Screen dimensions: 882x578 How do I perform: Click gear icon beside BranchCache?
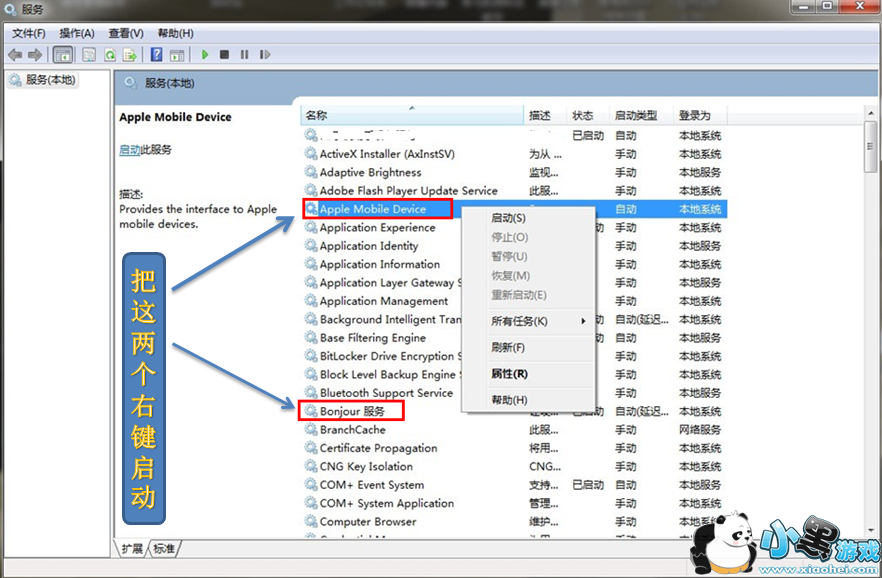pyautogui.click(x=310, y=429)
